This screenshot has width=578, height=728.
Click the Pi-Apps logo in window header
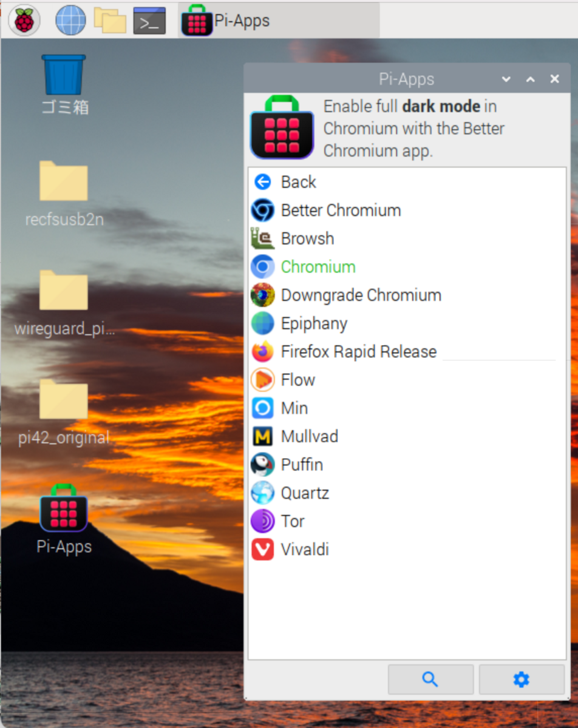282,127
